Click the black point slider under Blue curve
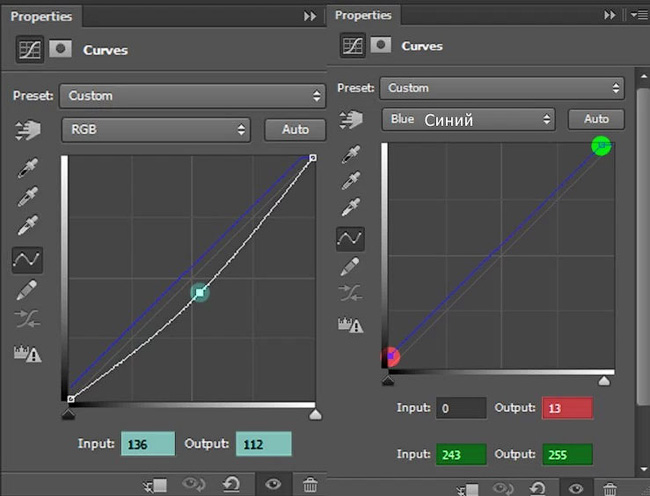This screenshot has width=650, height=496. click(388, 380)
